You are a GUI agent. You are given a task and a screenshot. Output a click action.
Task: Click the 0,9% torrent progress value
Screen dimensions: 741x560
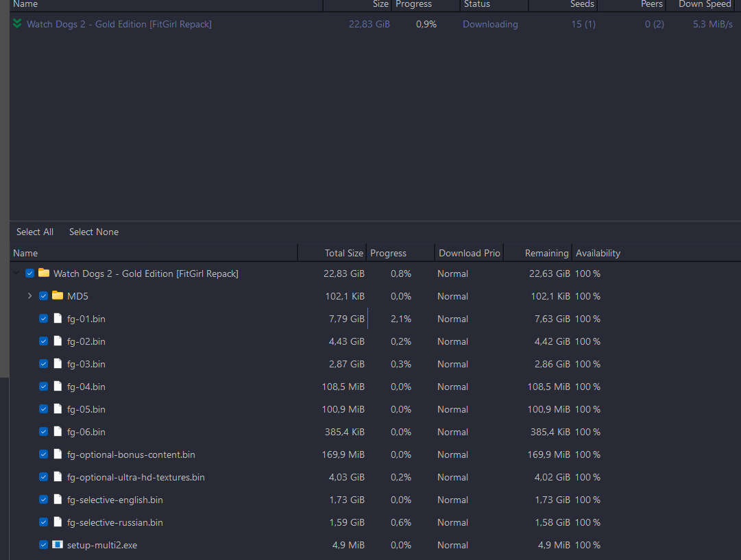click(426, 24)
